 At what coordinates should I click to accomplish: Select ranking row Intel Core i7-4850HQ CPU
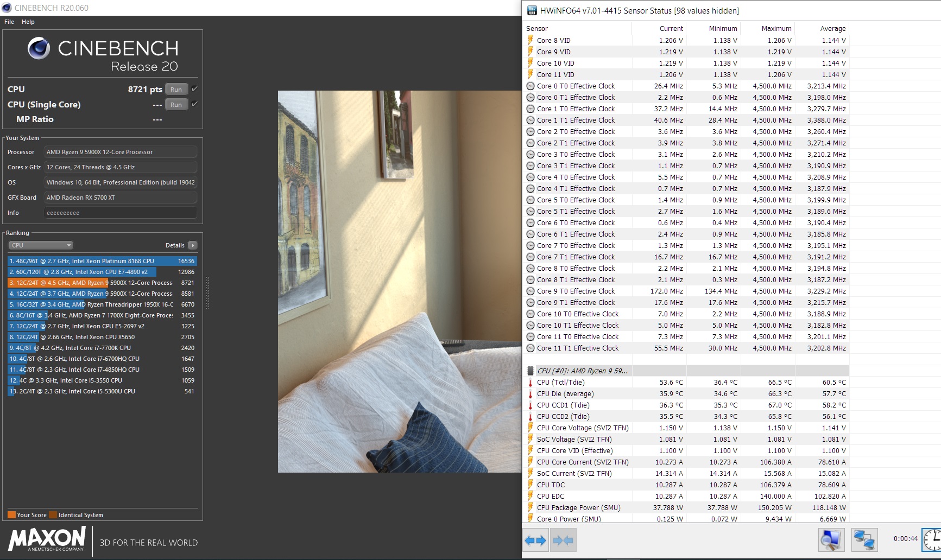coord(102,370)
